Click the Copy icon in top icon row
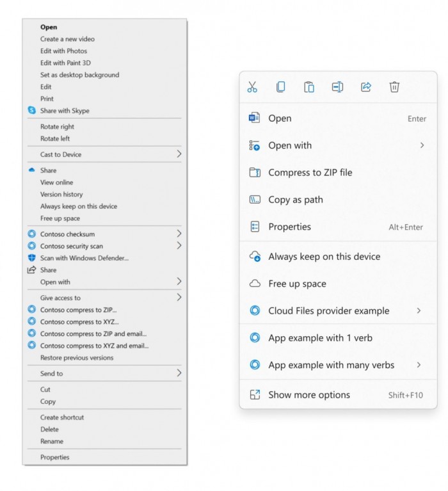This screenshot has height=491, width=448. (x=280, y=87)
